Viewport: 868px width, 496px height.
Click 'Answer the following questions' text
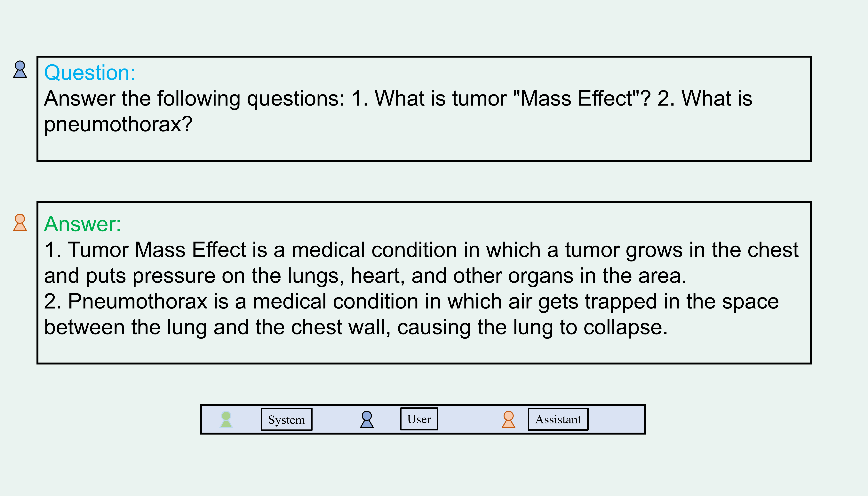(195, 99)
